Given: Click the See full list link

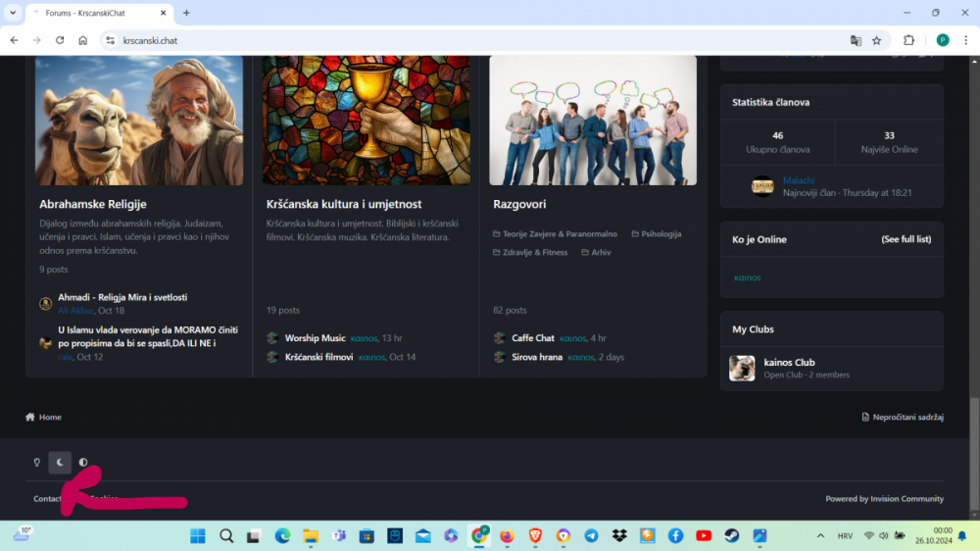Looking at the screenshot, I should tap(906, 239).
